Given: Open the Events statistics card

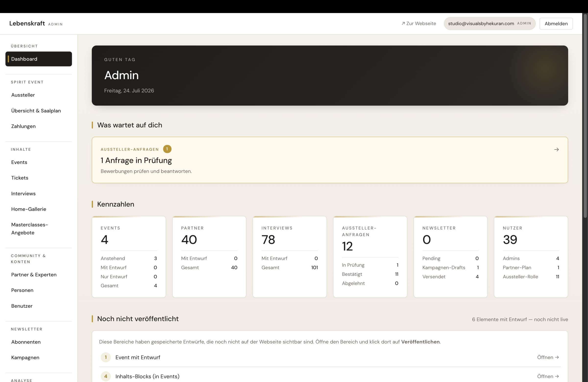Looking at the screenshot, I should click(x=129, y=257).
